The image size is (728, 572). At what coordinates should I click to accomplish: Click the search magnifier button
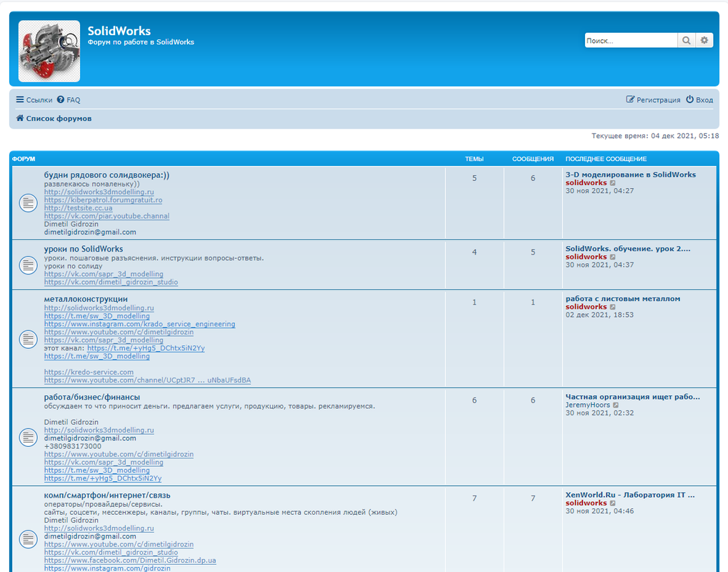pos(687,41)
